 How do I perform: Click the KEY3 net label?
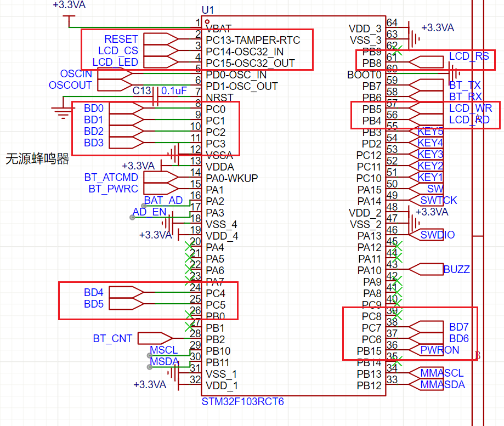pos(431,155)
